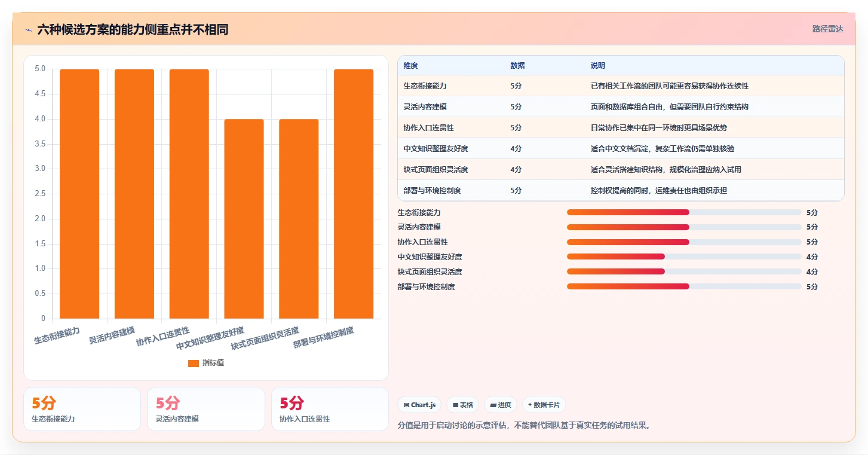Click the 中文知识整理友好度 progress bar
This screenshot has height=455, width=868.
point(684,256)
